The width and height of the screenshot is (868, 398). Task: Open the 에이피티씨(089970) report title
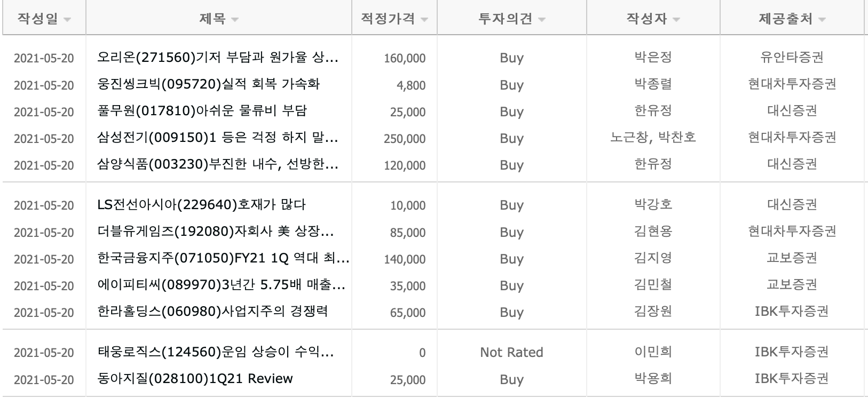click(x=221, y=285)
